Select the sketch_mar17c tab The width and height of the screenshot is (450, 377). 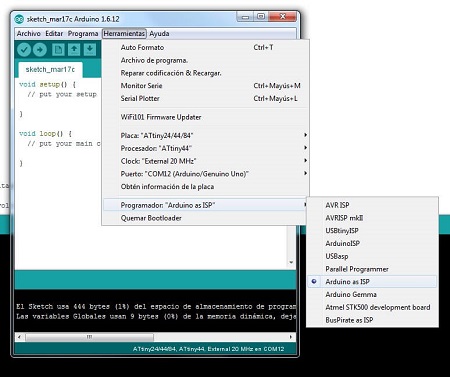(x=50, y=69)
